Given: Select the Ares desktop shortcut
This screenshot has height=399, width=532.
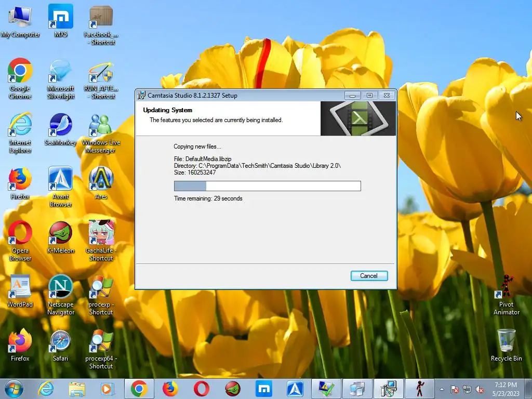Looking at the screenshot, I should (101, 183).
